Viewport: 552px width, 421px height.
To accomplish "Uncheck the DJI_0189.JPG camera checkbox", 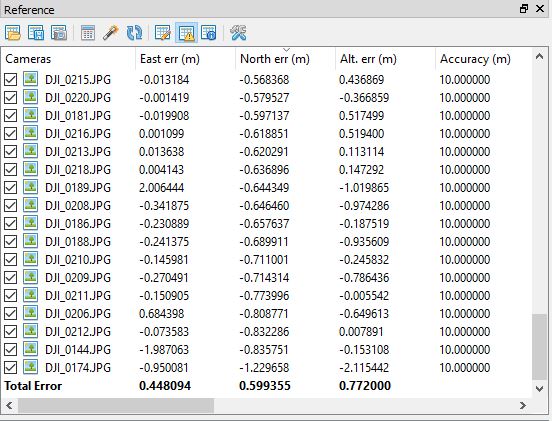I will click(x=11, y=188).
